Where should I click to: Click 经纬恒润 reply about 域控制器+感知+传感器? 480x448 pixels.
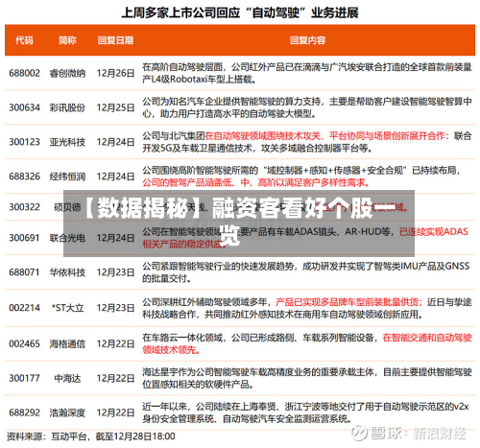(x=301, y=177)
